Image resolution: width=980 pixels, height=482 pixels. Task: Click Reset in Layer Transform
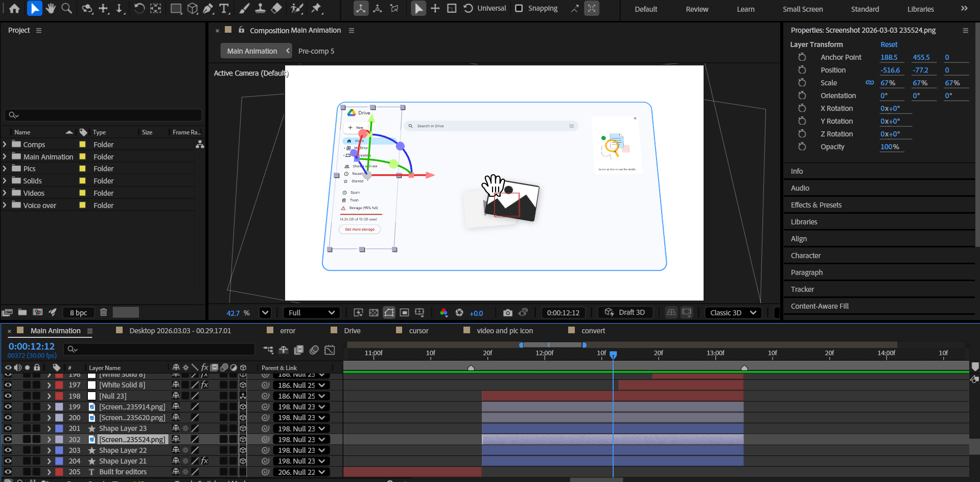click(x=889, y=44)
